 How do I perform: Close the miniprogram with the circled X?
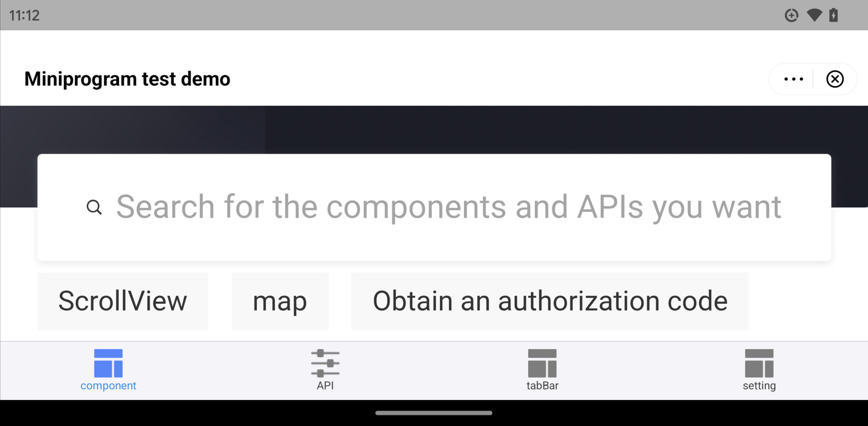[835, 79]
